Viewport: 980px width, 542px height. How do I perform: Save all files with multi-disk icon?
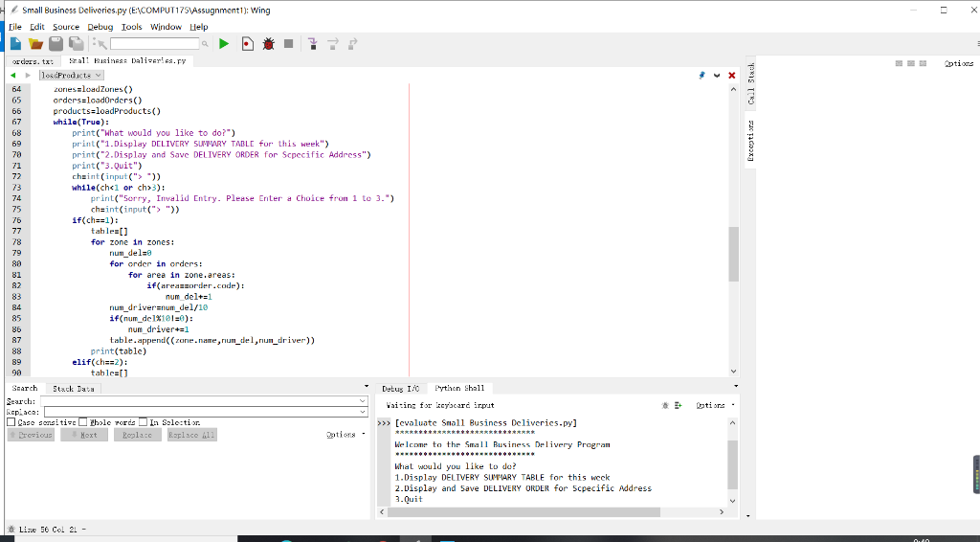(x=77, y=44)
